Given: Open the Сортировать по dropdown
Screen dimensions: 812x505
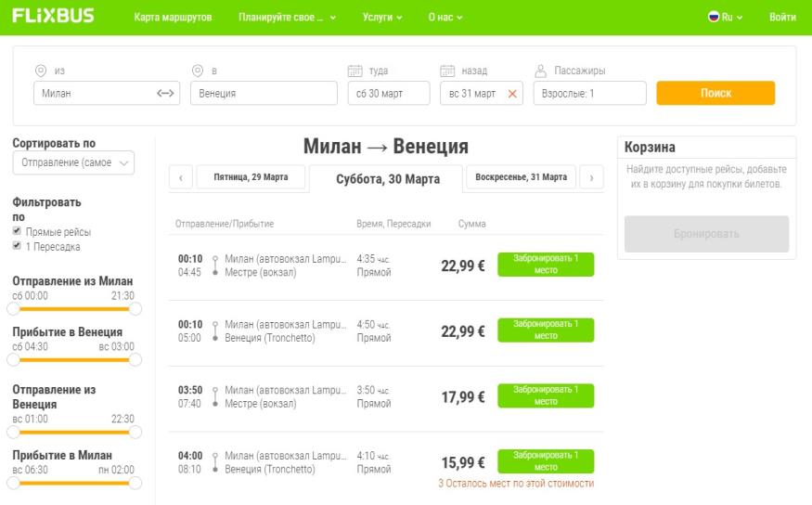Looking at the screenshot, I should point(73,162).
